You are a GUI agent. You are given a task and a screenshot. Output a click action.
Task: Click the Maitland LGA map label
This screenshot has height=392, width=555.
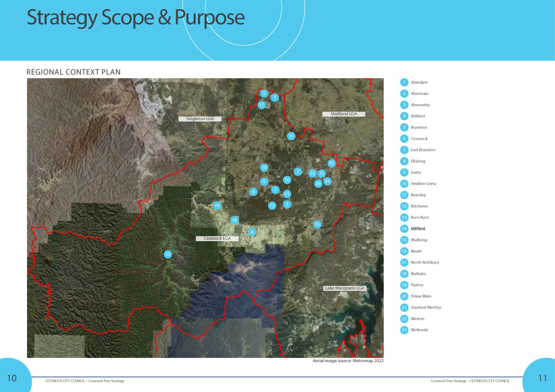point(344,114)
